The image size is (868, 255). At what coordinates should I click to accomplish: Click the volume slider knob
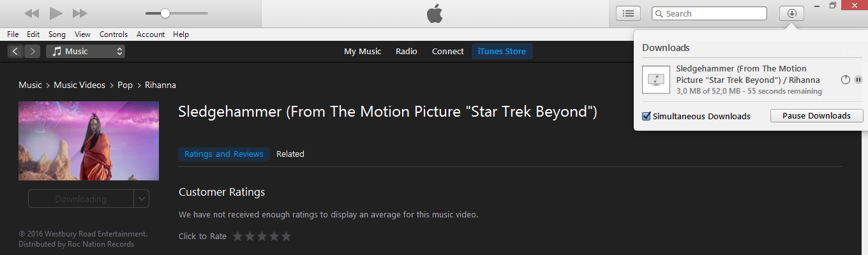click(165, 13)
